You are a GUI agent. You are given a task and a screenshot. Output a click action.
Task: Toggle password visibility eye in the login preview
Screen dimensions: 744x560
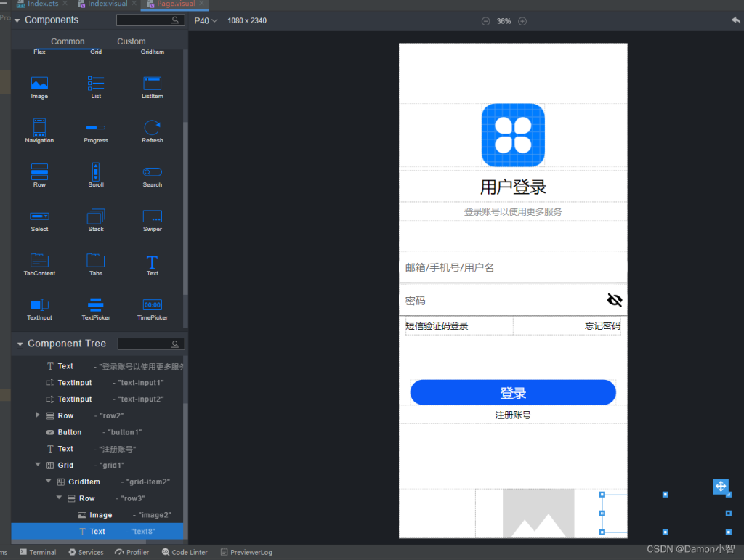[613, 299]
